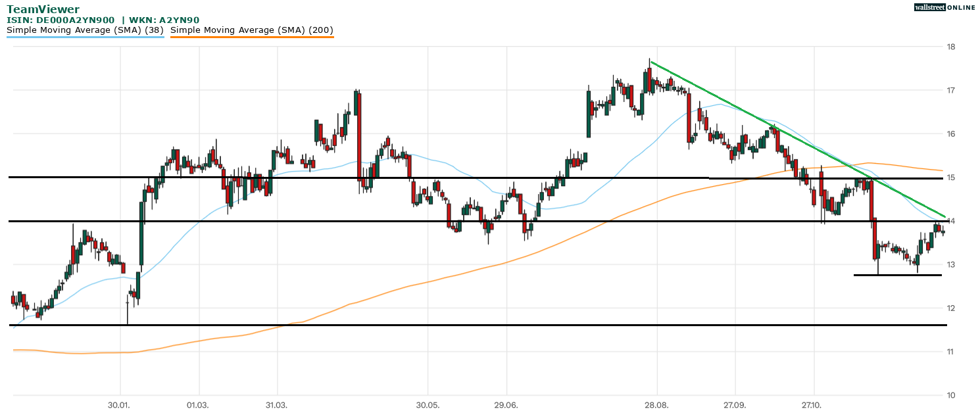Click the wallstreet ONLINE logo

click(x=944, y=7)
